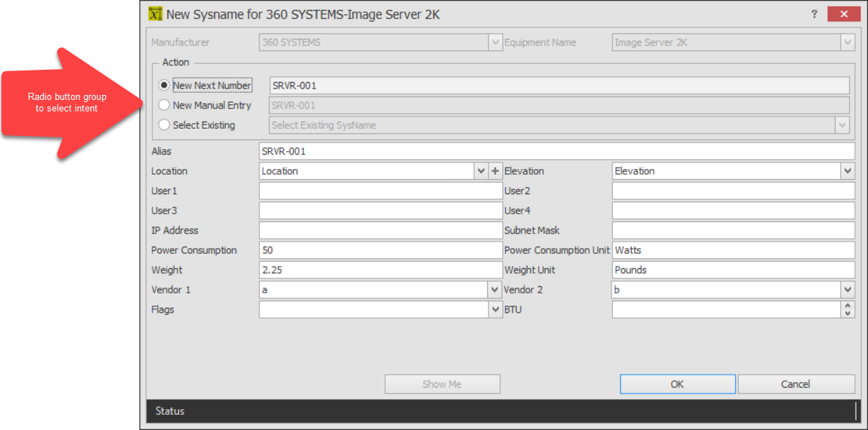The width and height of the screenshot is (868, 430).
Task: Add a new location with the plus icon
Action: click(495, 171)
